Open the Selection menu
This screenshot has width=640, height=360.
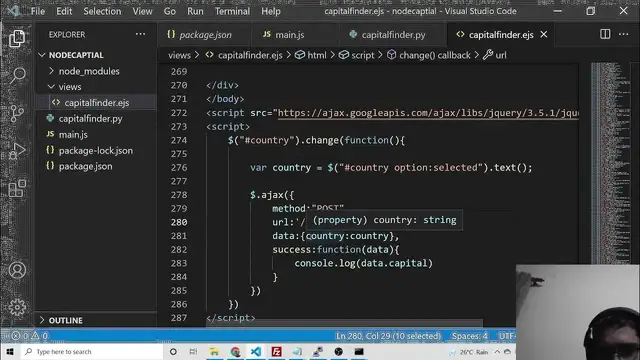click(102, 11)
